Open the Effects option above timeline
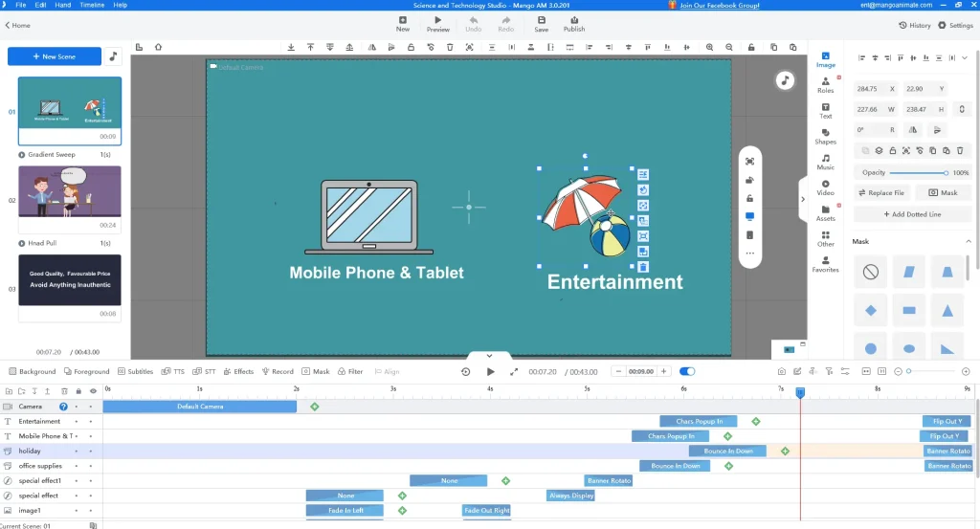The width and height of the screenshot is (980, 529). point(238,371)
